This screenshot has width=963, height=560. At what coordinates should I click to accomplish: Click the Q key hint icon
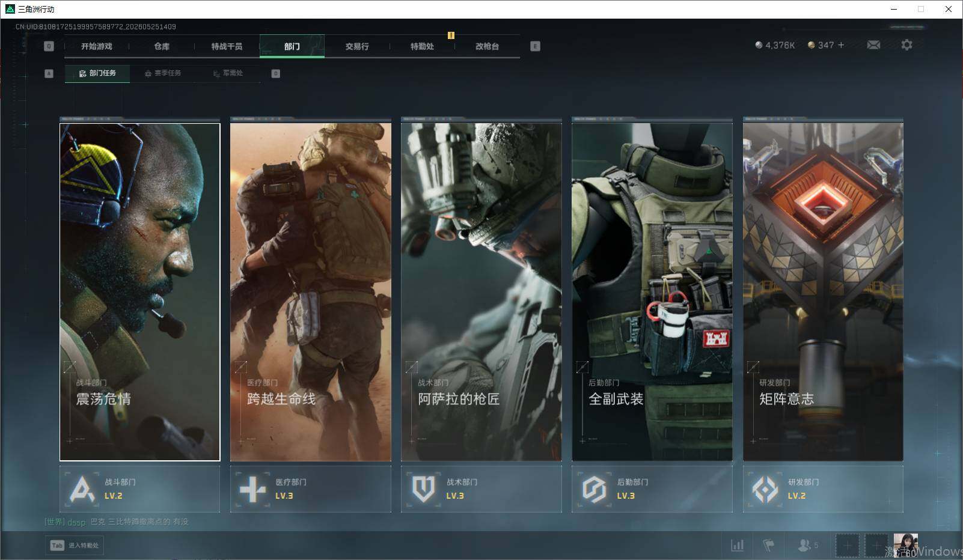[49, 46]
